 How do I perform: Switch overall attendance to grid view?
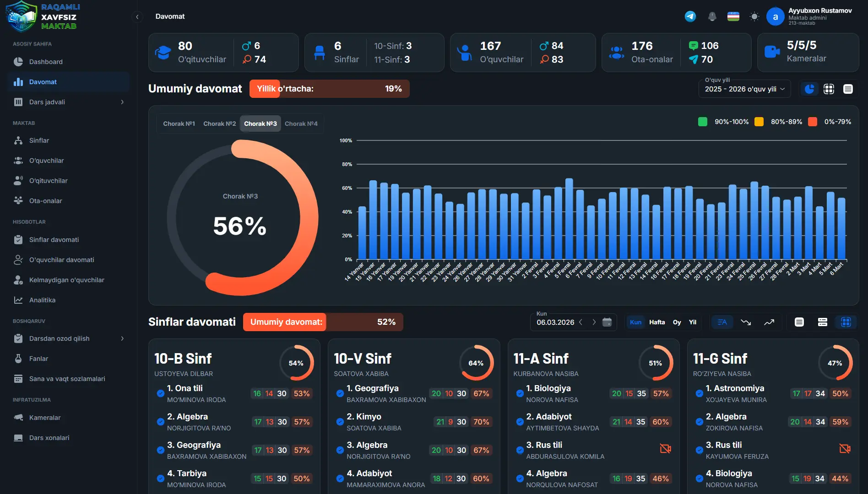tap(829, 89)
